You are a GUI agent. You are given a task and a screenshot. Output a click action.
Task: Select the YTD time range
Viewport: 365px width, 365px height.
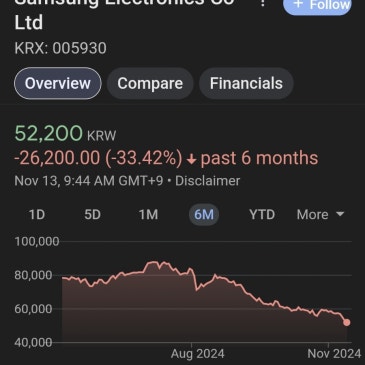tap(262, 215)
